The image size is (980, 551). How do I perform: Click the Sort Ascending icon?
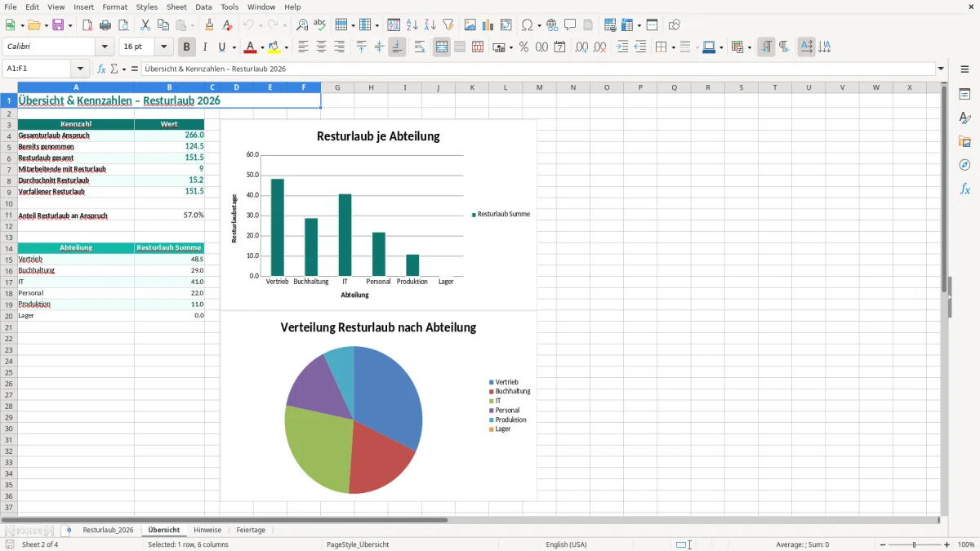(x=412, y=25)
